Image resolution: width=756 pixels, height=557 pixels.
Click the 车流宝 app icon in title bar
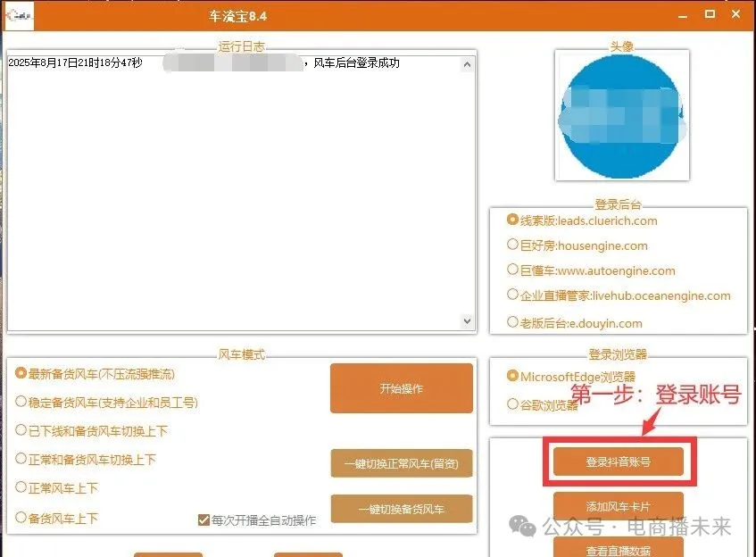tap(19, 15)
